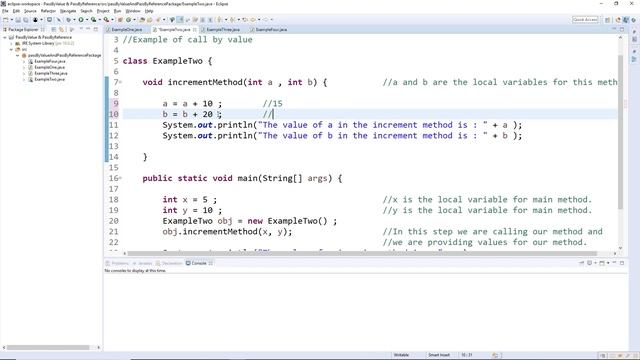
Task: Expand ExampleFour.java in Package Explorer
Action: point(24,61)
